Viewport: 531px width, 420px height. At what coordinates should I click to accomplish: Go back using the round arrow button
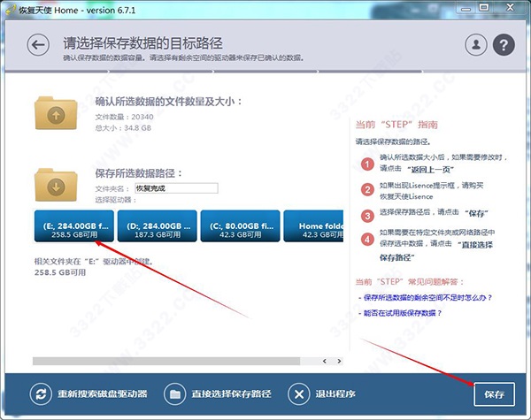[38, 45]
